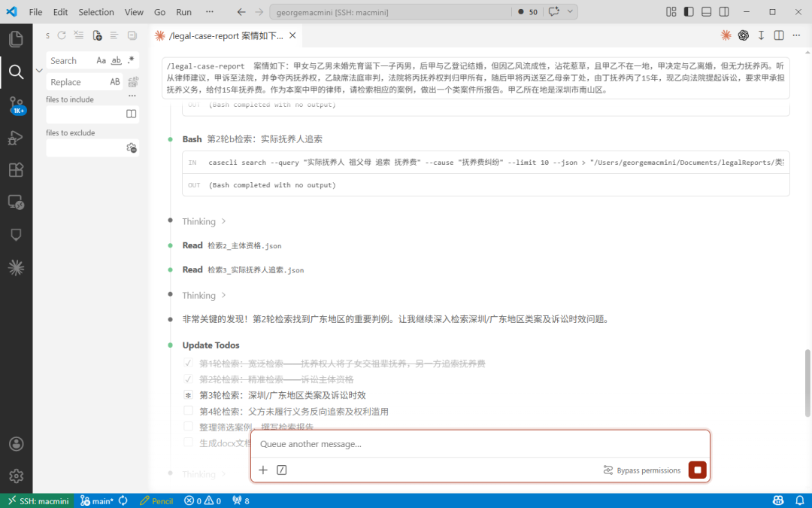Expand the first Thinking block above Read 检索2
Screen dimensions: 812x508
(x=204, y=221)
